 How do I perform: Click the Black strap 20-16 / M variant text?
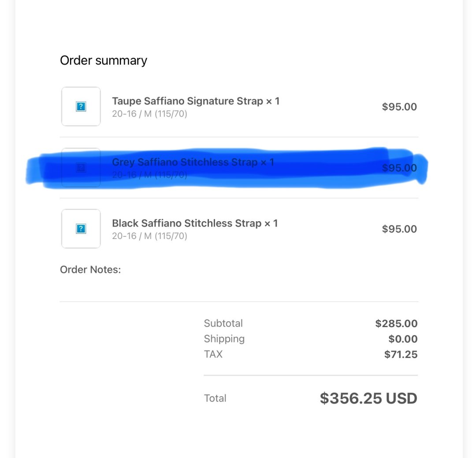(149, 236)
